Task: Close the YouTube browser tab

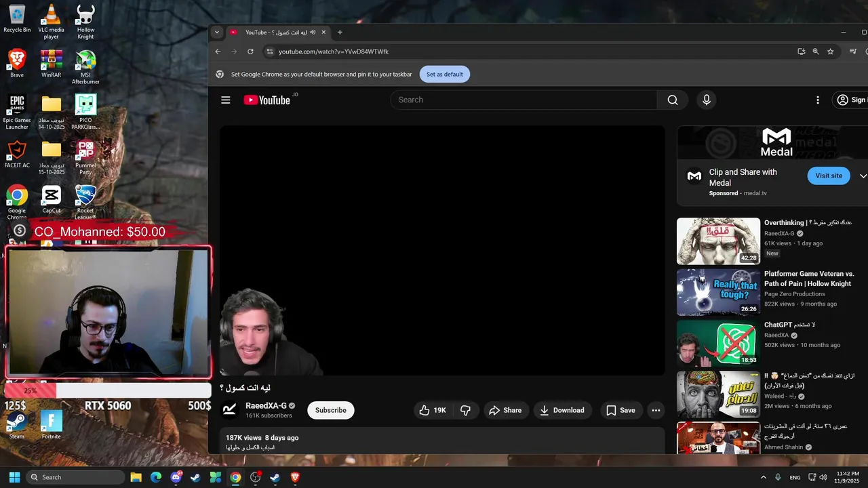Action: click(323, 32)
